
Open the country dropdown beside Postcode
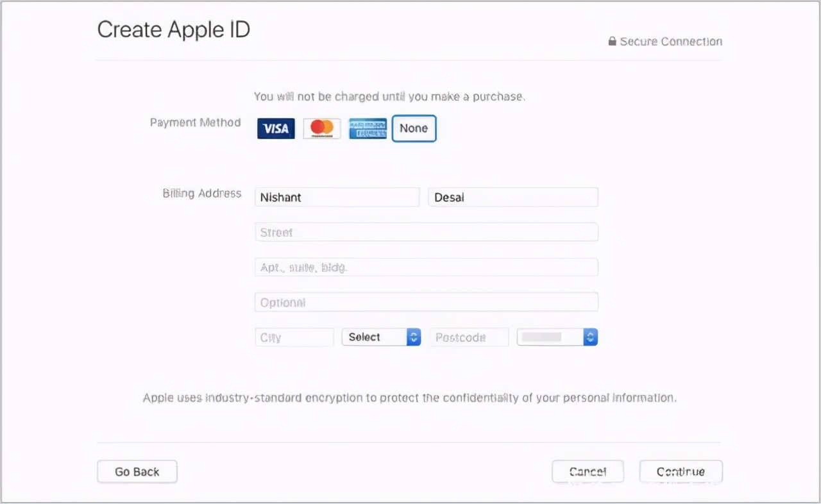click(x=557, y=337)
